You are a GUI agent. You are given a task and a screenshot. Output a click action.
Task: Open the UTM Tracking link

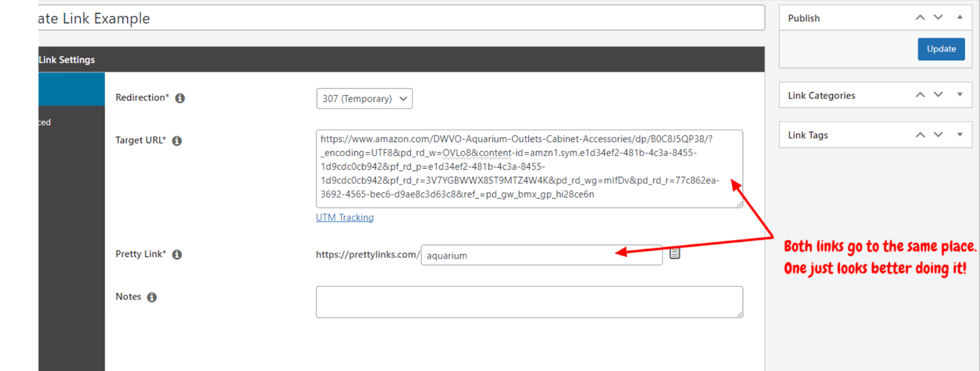pyautogui.click(x=345, y=218)
